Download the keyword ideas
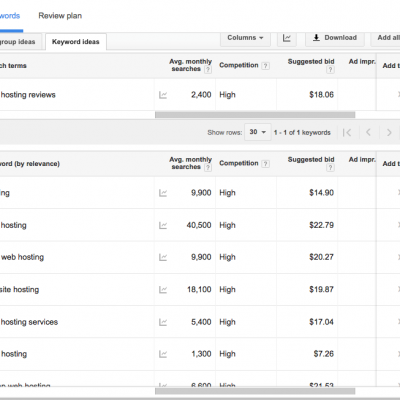The height and width of the screenshot is (400, 400). click(335, 38)
